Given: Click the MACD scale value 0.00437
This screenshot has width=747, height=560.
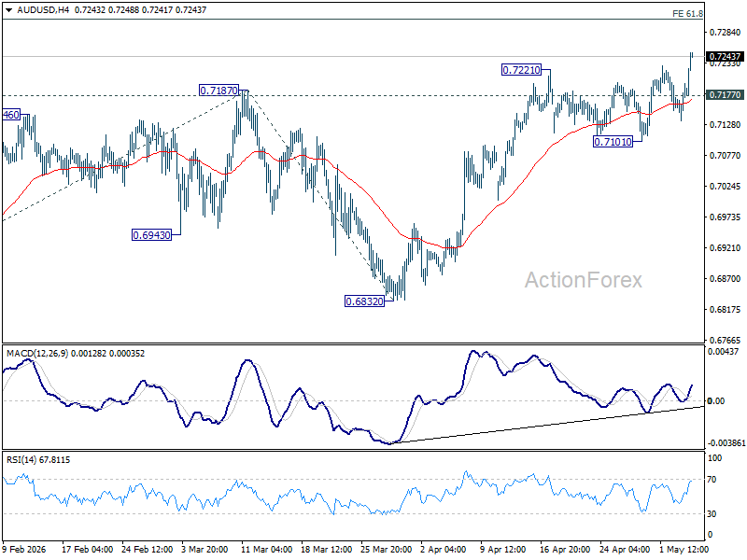Looking at the screenshot, I should pos(723,352).
